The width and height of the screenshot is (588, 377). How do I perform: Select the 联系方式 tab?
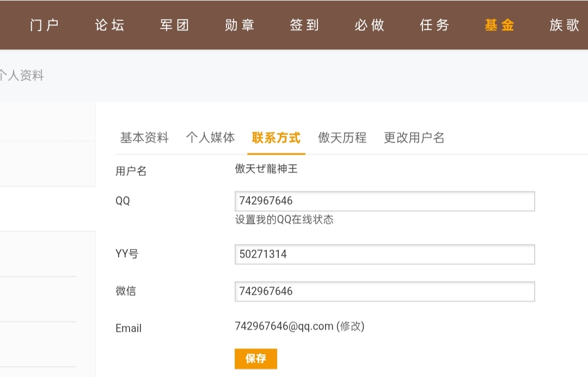(x=276, y=138)
